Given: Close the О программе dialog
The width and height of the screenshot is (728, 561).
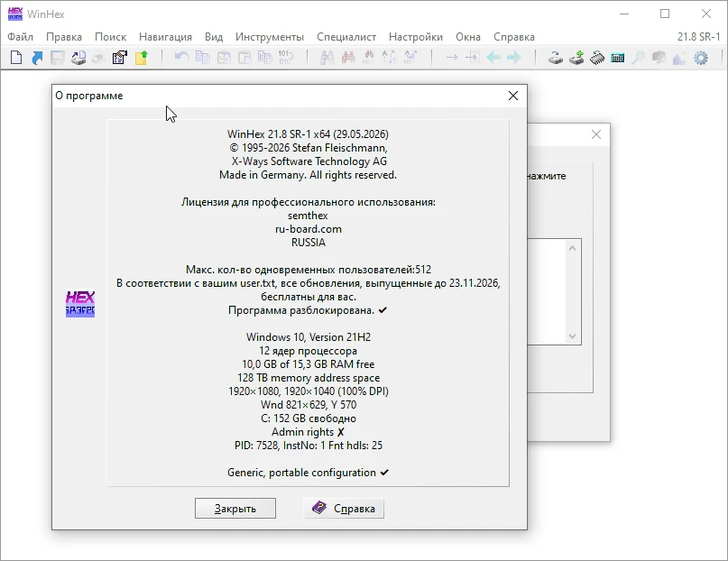Looking at the screenshot, I should [513, 96].
